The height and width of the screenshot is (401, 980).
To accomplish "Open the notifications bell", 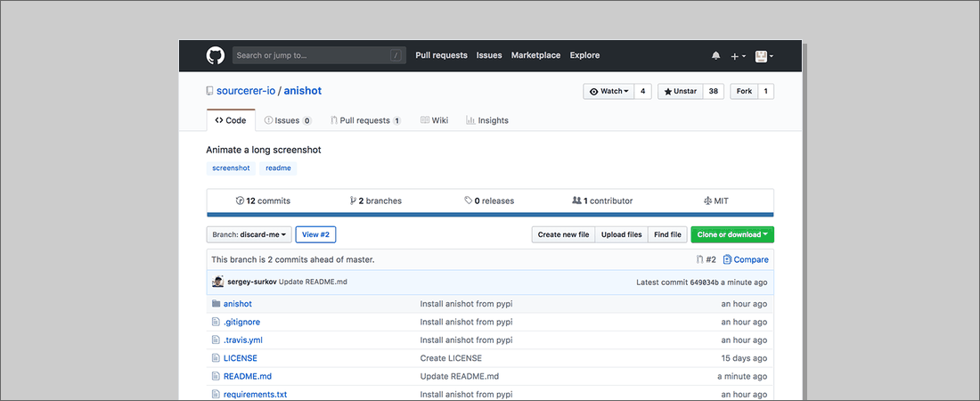I will coord(715,55).
